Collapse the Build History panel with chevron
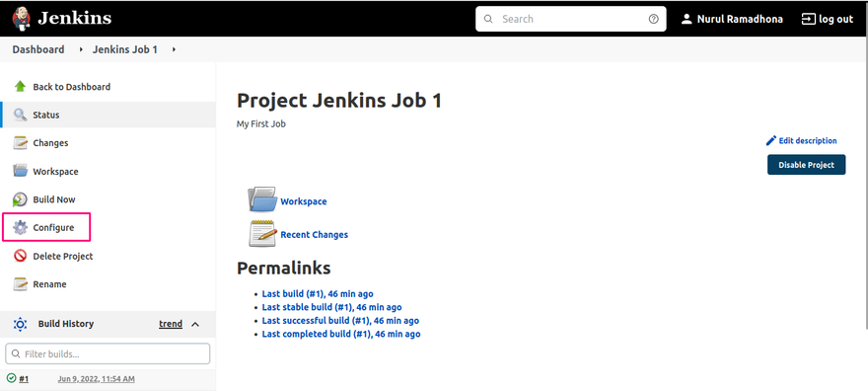This screenshot has width=868, height=391. pos(195,324)
